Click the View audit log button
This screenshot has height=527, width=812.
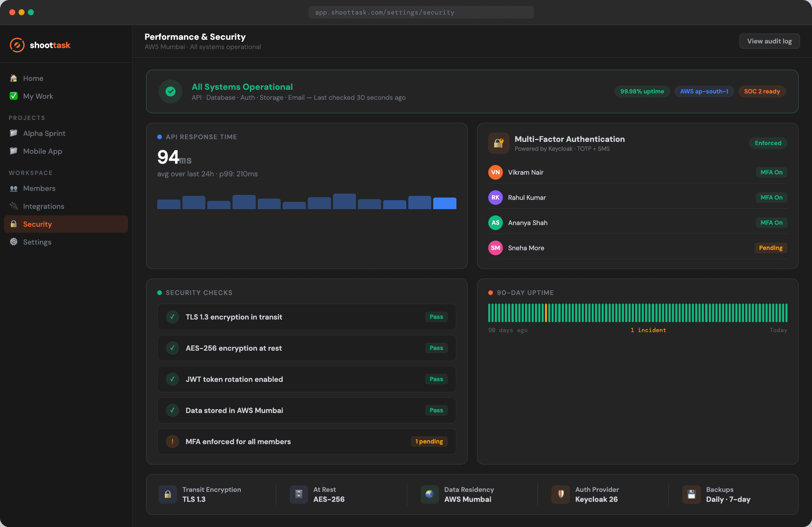(769, 41)
